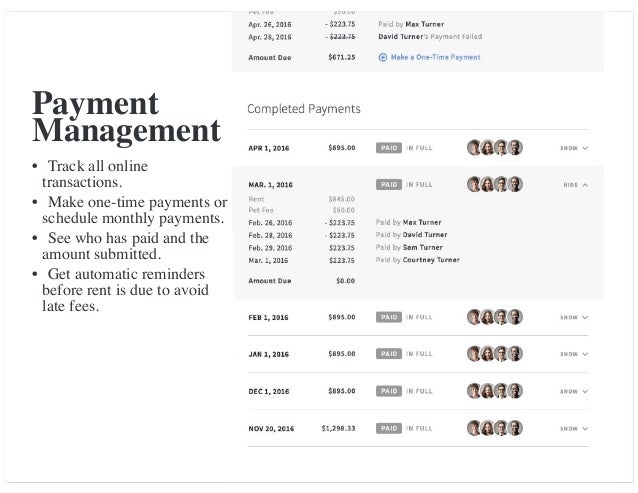Click the second avatar in the MAR. 1, 2016 row
This screenshot has height=493, width=638.
(x=487, y=184)
